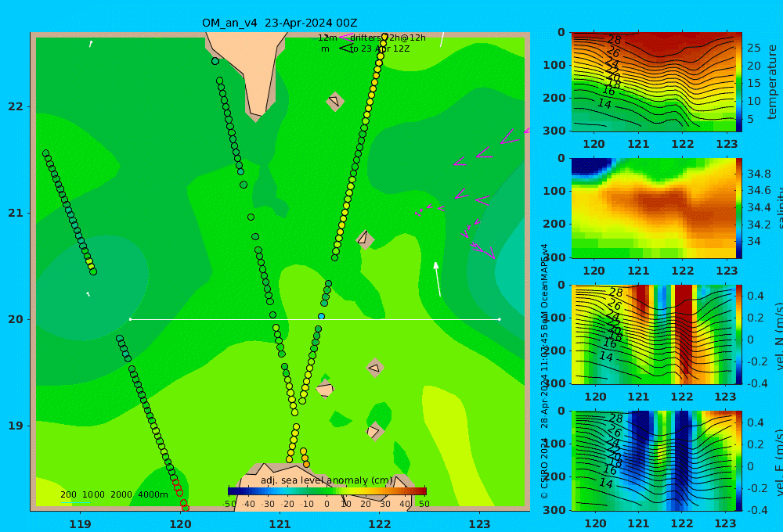Select the temperature depth section panel
The image size is (783, 532).
point(653,82)
